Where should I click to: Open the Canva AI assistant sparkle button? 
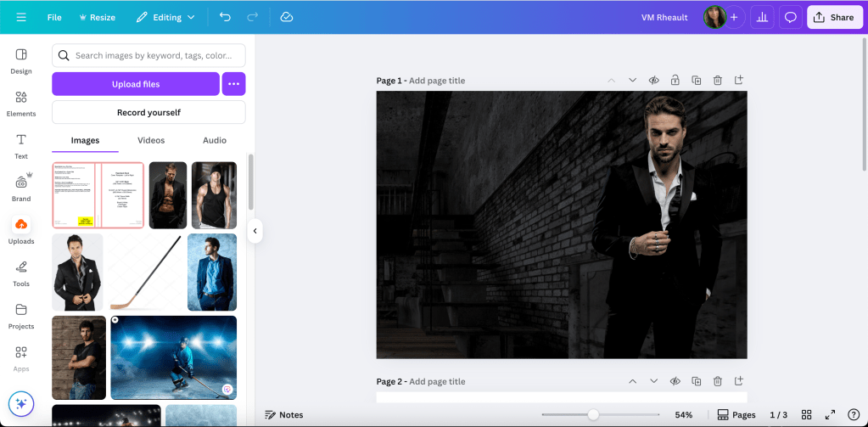21,404
